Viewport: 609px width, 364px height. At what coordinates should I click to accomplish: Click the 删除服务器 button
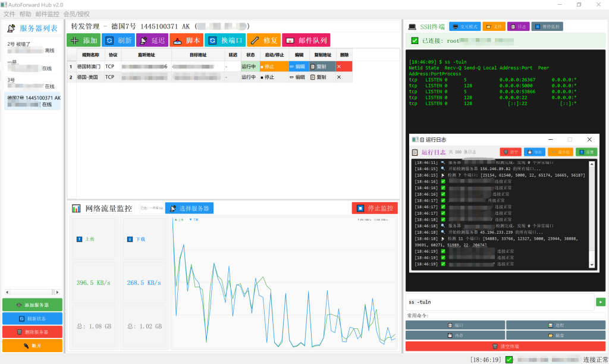[x=33, y=332]
